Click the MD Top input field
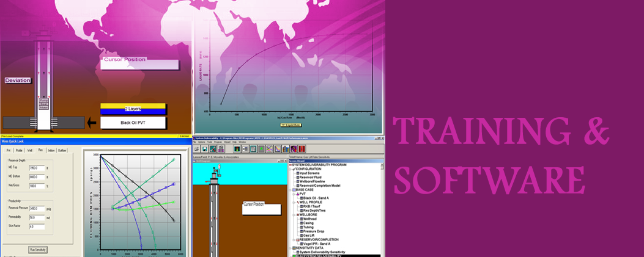Screen dimensions: 644x257 [37, 168]
